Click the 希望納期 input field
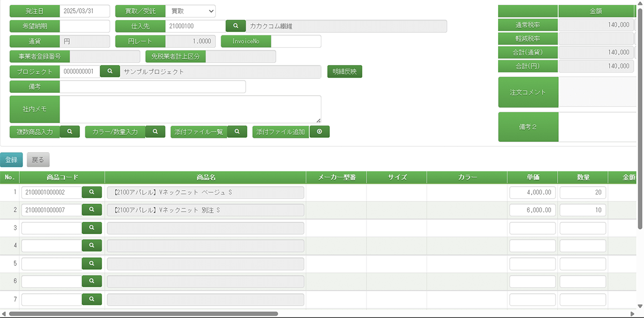Viewport: 644px width, 318px height. pos(85,26)
